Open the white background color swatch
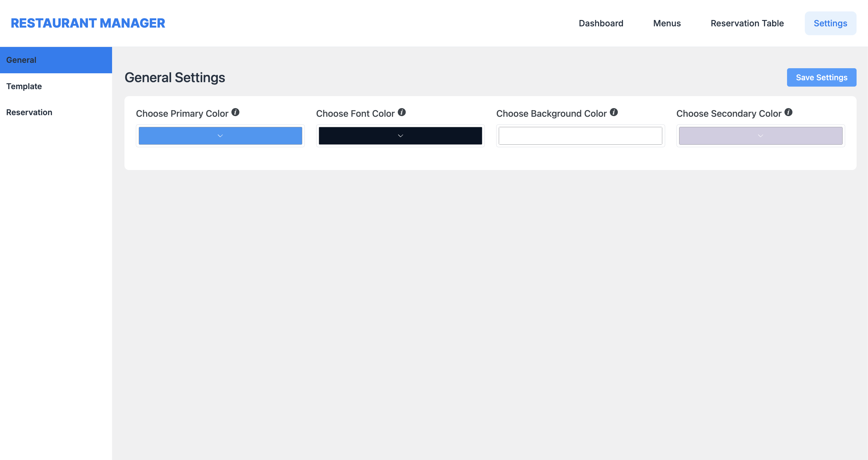The image size is (868, 460). click(580, 136)
